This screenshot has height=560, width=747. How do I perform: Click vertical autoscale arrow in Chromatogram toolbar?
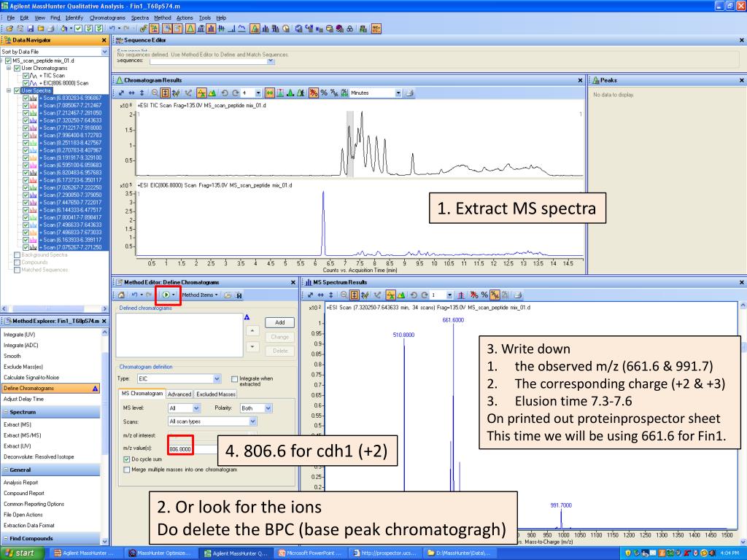(142, 93)
